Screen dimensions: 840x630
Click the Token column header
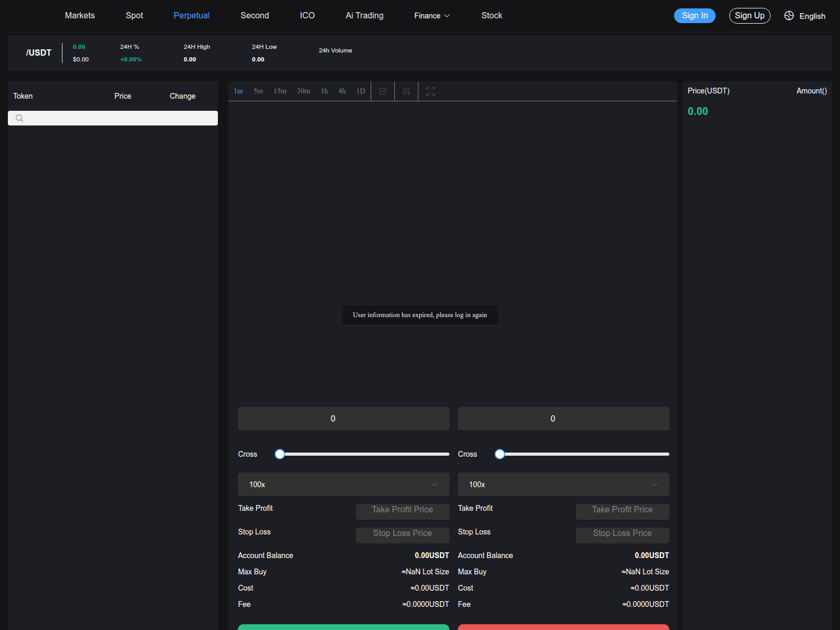tap(23, 96)
